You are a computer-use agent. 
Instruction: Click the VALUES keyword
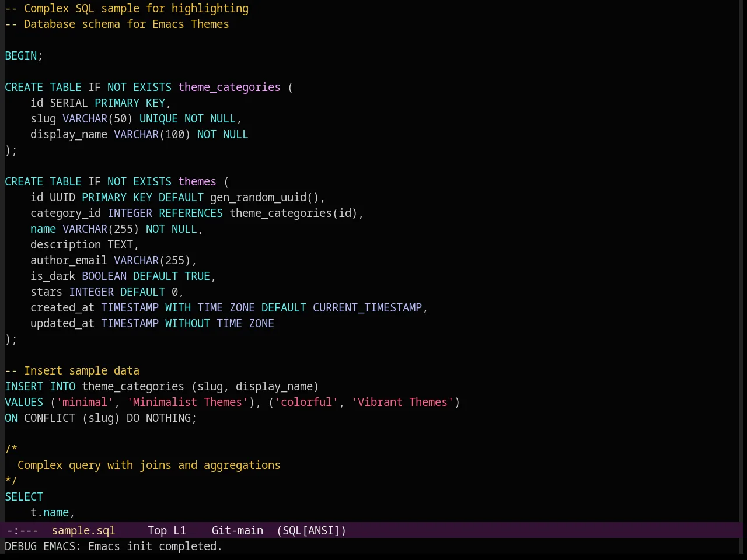(24, 402)
